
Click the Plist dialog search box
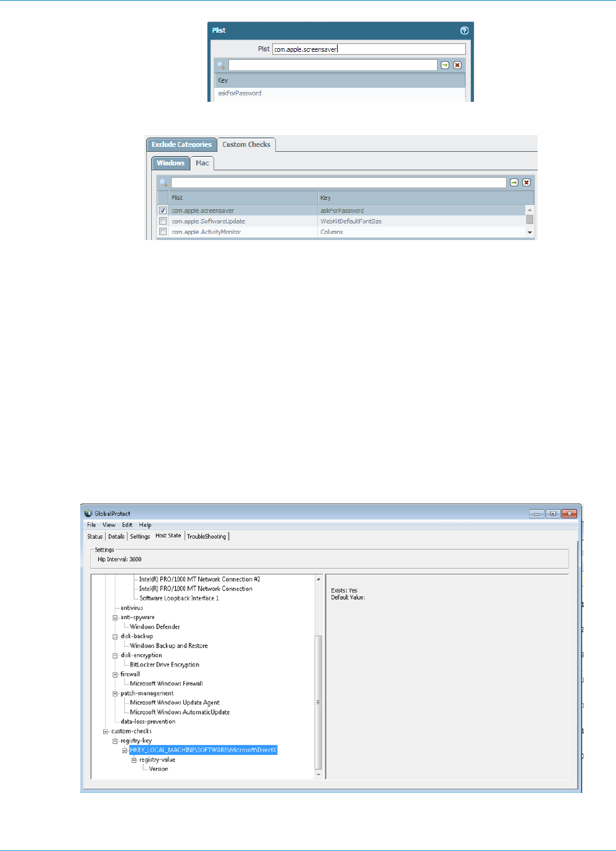[x=333, y=65]
